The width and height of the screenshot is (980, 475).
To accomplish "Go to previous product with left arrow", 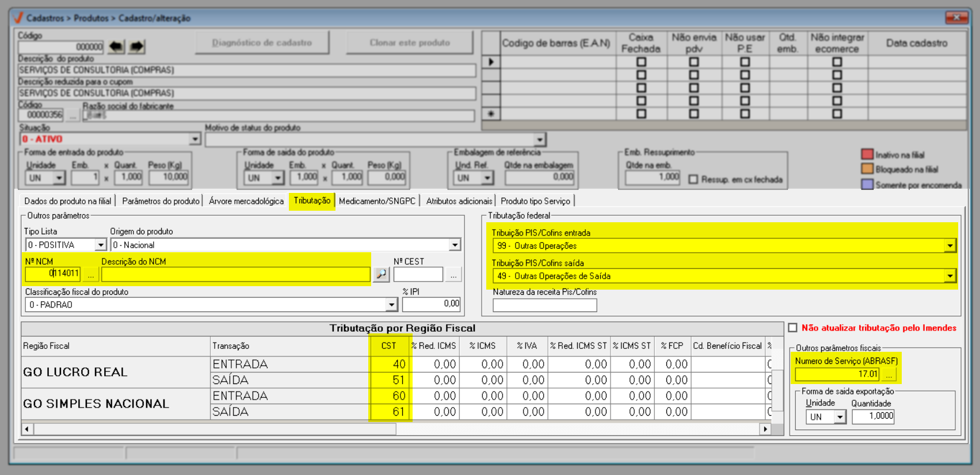I will tap(116, 47).
